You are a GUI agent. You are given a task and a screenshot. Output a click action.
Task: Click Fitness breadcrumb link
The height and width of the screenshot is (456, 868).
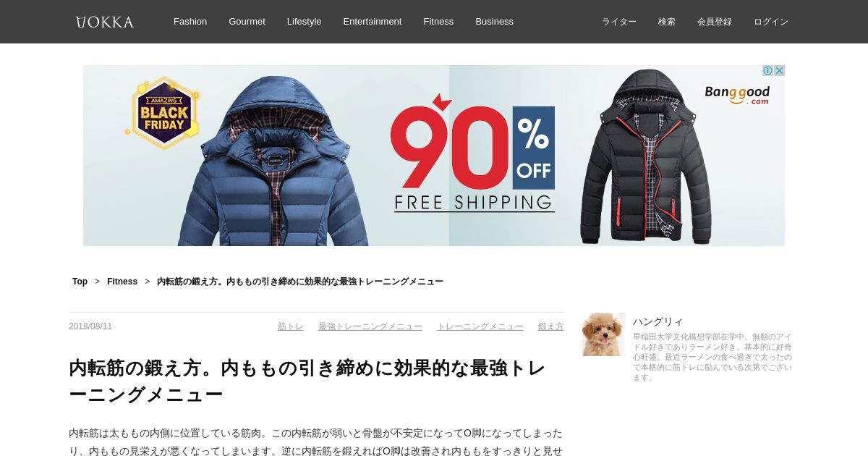(122, 282)
